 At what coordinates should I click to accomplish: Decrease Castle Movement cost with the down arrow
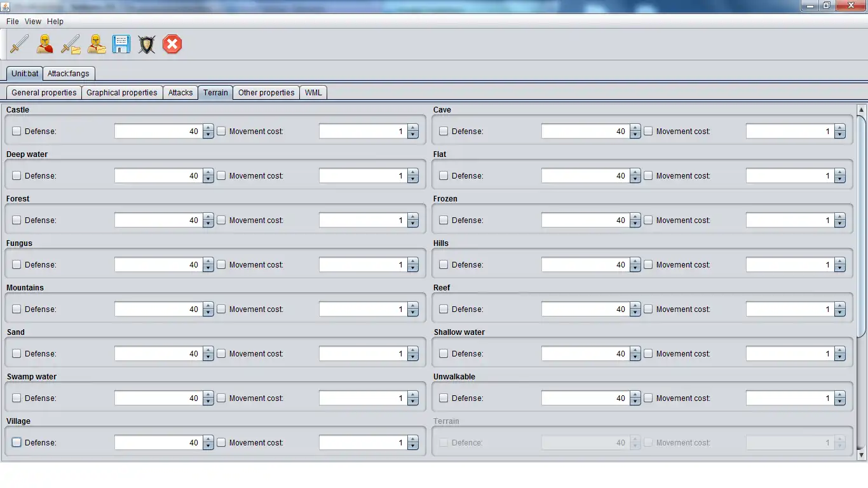[x=413, y=135]
